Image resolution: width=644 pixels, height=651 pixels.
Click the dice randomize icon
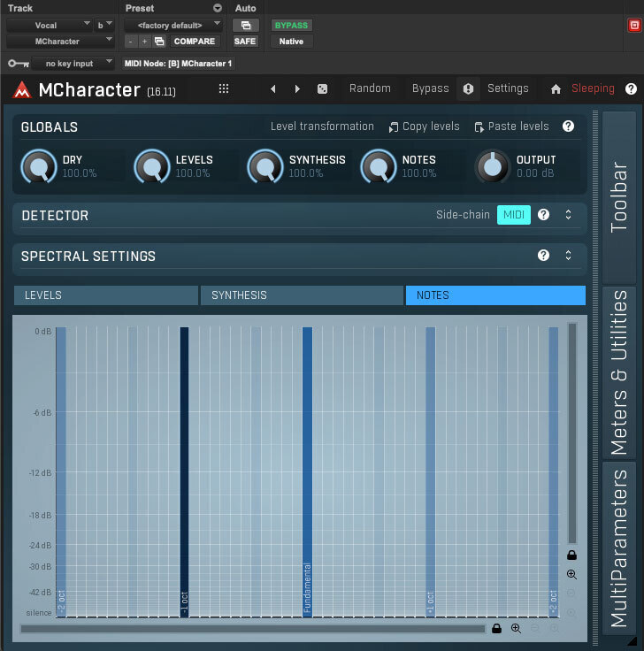pos(322,88)
